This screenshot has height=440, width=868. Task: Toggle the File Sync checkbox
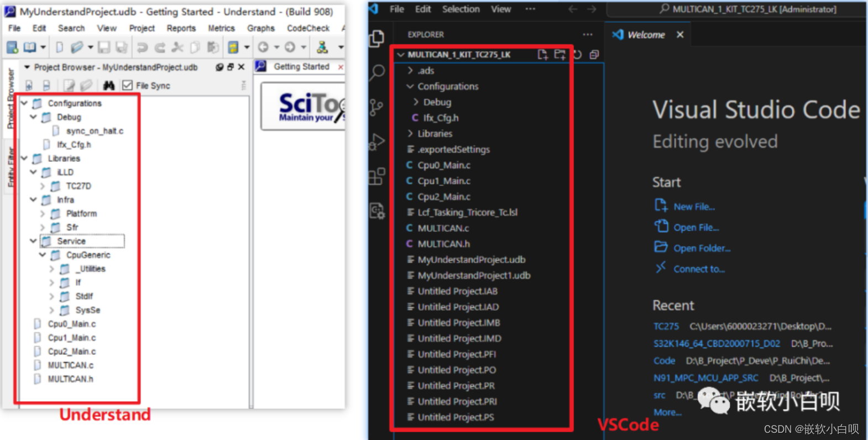click(x=127, y=85)
